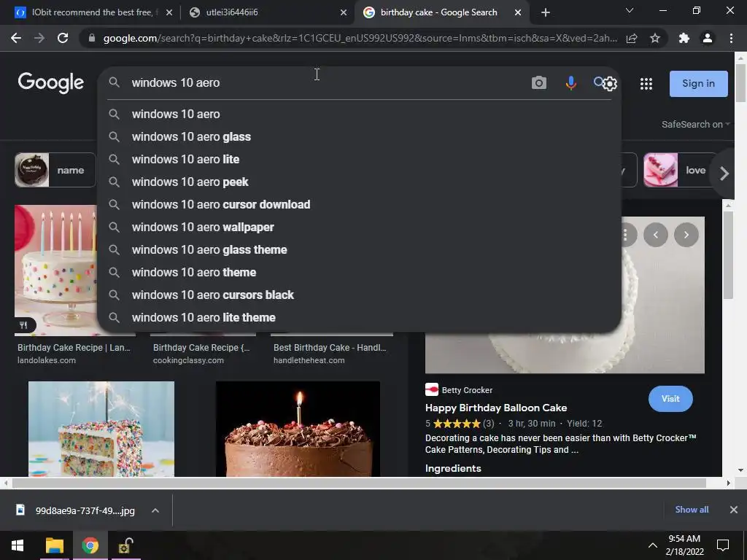This screenshot has width=747, height=560.
Task: Close the utlei3i6446ii6 tab
Action: 344,12
